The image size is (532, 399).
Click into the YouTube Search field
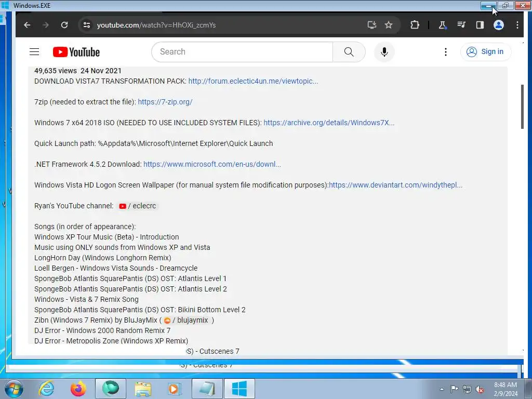click(242, 52)
